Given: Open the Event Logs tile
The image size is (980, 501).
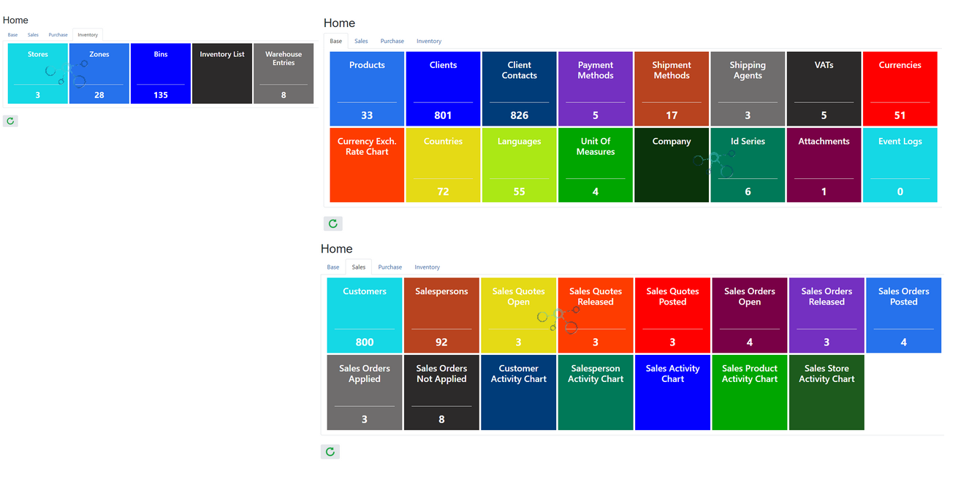Looking at the screenshot, I should [900, 165].
